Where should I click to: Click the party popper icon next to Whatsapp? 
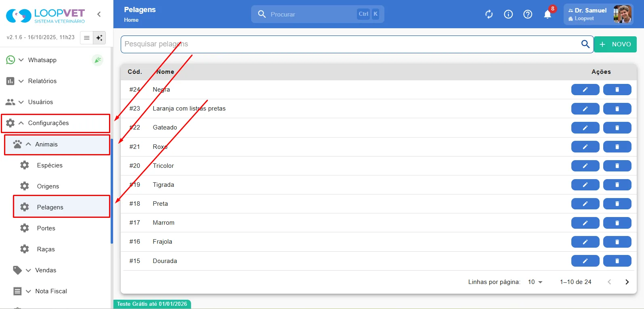[97, 60]
